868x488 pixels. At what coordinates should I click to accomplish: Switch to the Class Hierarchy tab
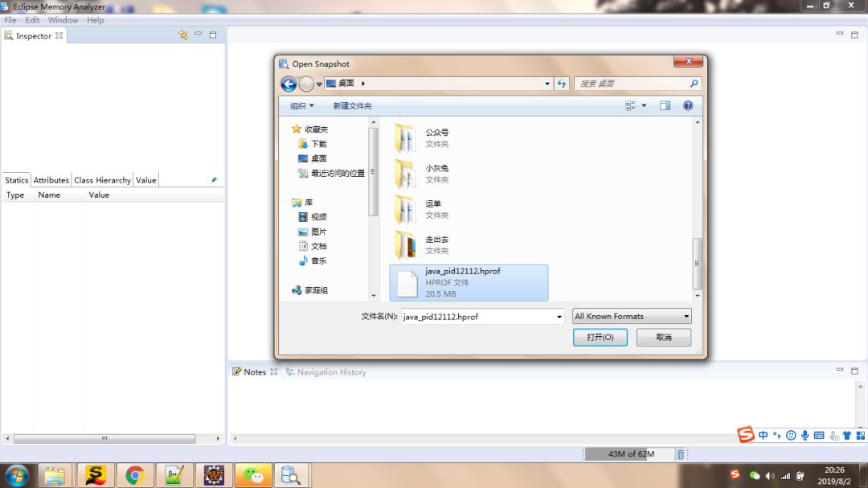pos(102,180)
